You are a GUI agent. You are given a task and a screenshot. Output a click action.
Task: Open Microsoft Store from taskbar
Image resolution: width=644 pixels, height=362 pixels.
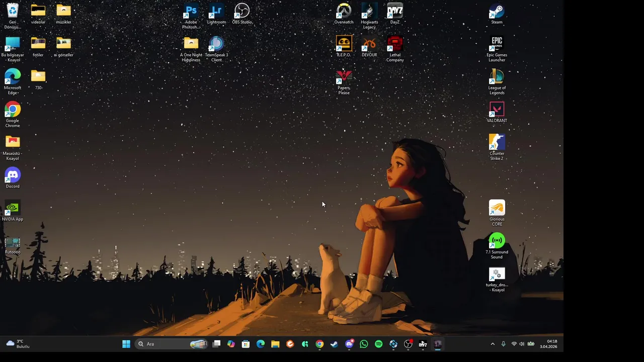[246, 344]
